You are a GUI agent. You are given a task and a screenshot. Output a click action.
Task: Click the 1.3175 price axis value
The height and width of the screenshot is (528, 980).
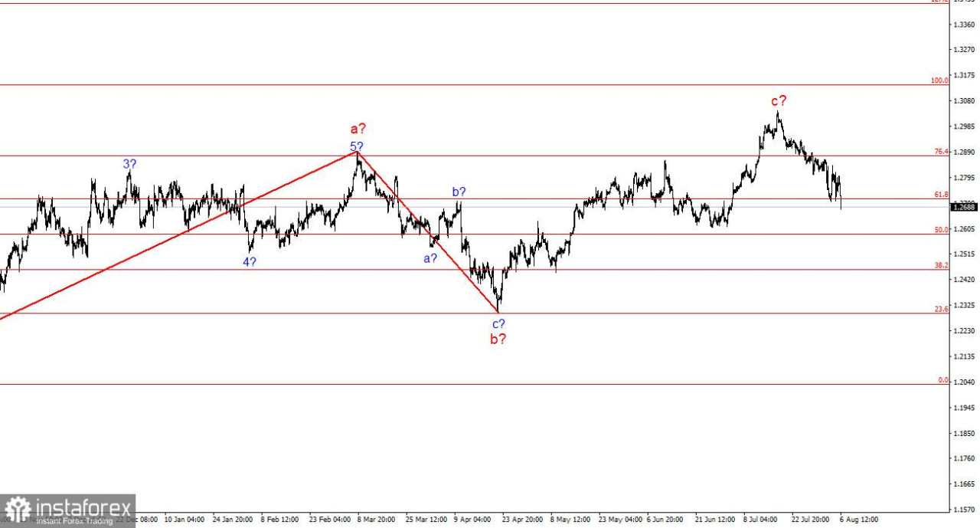click(x=964, y=75)
